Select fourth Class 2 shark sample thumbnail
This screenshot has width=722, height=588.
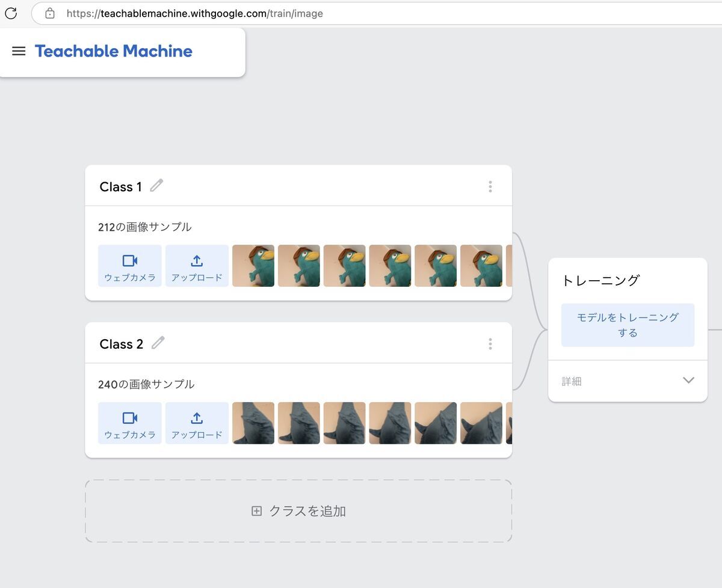[390, 423]
